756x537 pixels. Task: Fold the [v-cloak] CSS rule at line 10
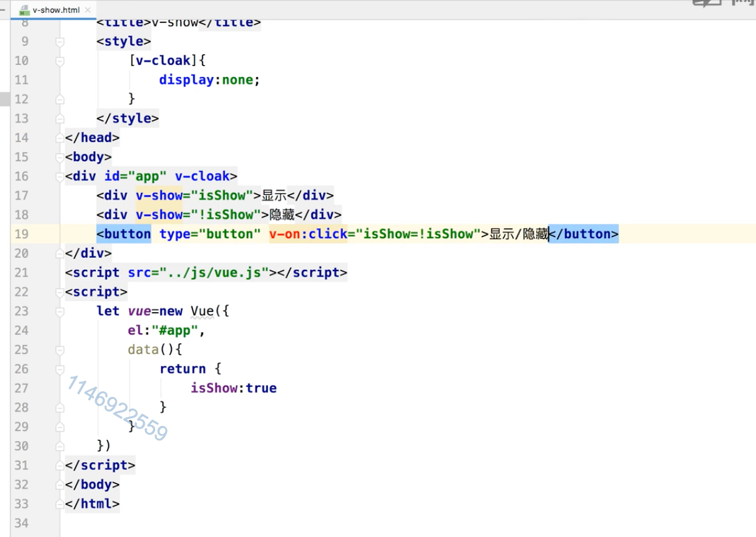[60, 61]
